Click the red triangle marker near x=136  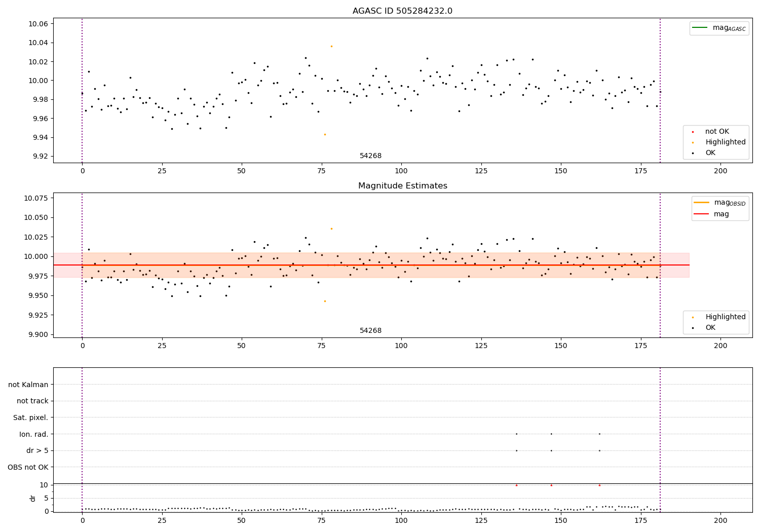tap(516, 485)
